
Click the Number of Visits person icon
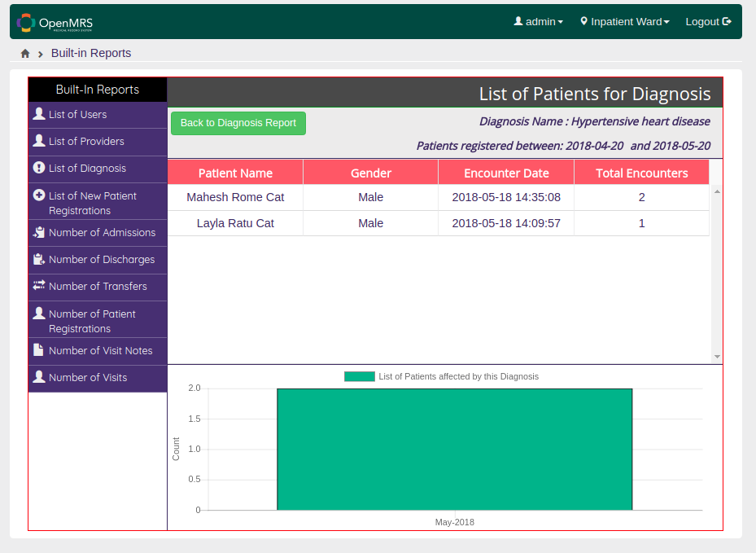click(39, 377)
